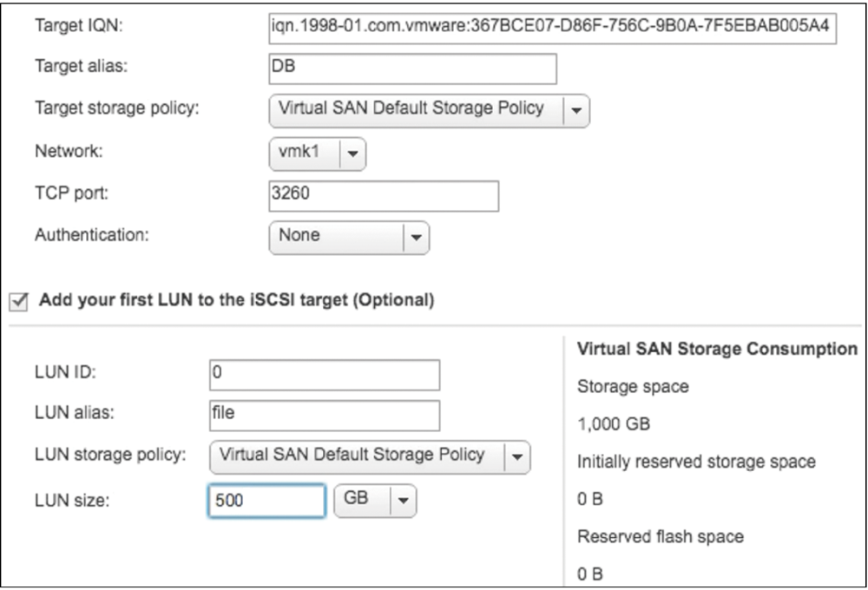The height and width of the screenshot is (590, 868).
Task: Click the Target IQN input field
Action: pyautogui.click(x=552, y=29)
